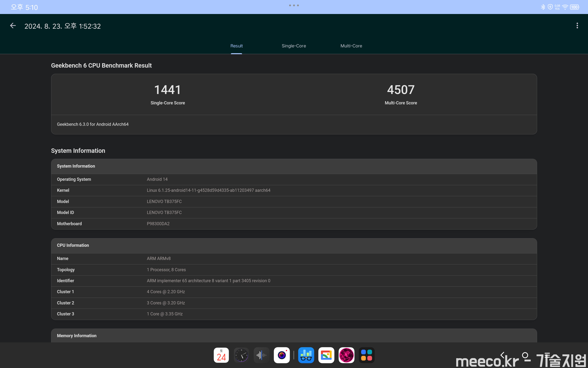Tap the Motherboard value P98300DA2
This screenshot has height=368, width=588.
[x=158, y=224]
